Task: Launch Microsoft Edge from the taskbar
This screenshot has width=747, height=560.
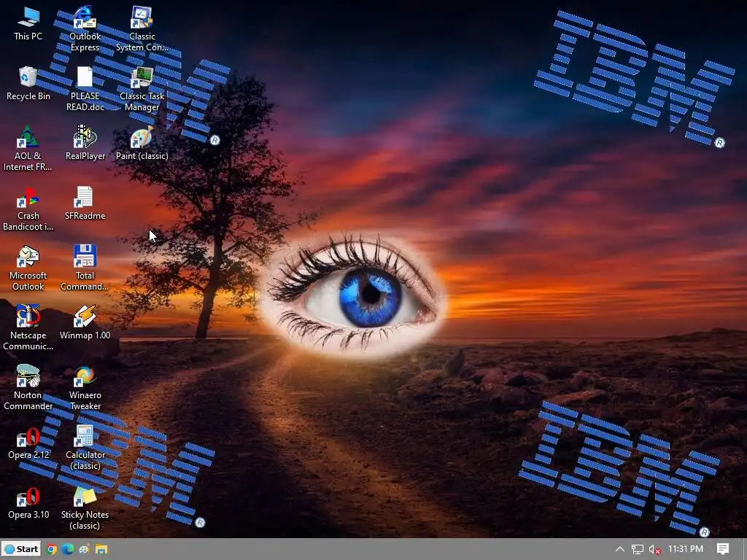Action: click(68, 549)
